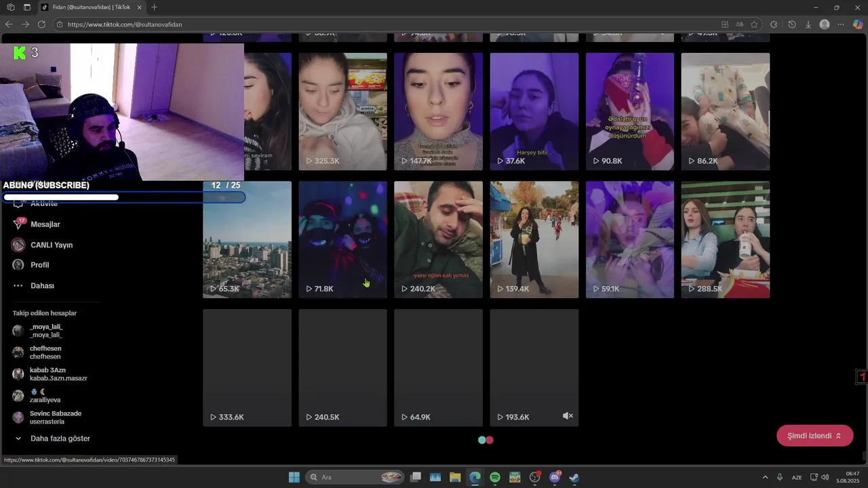
Task: Switch to Microsoft Edge on taskbar
Action: tap(475, 477)
